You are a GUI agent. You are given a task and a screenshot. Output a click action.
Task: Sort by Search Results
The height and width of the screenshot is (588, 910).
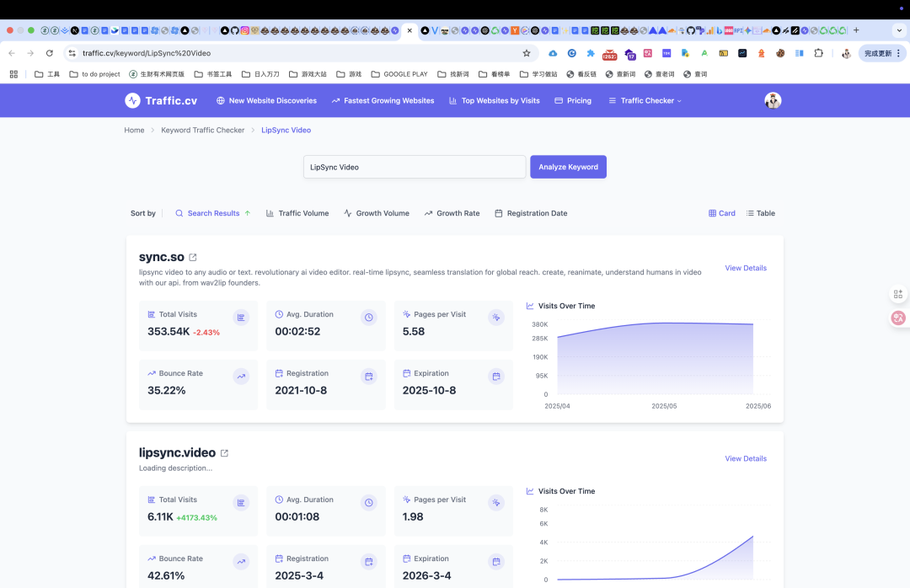pos(213,213)
